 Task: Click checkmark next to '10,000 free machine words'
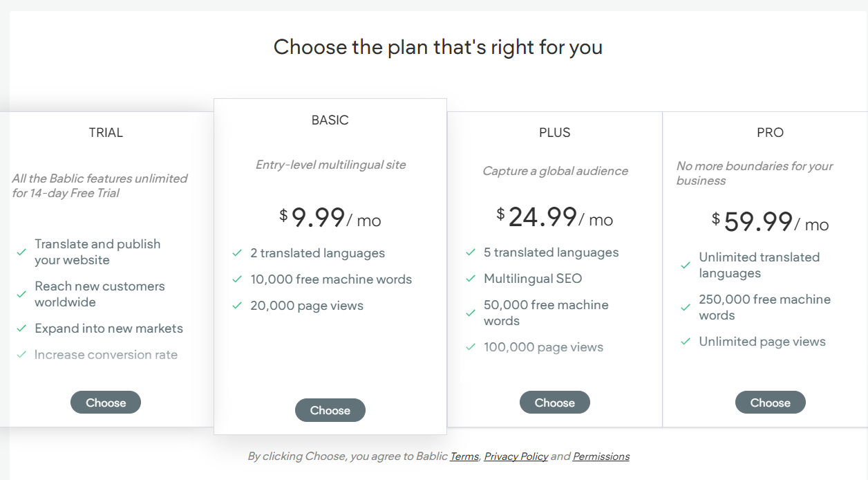(237, 279)
